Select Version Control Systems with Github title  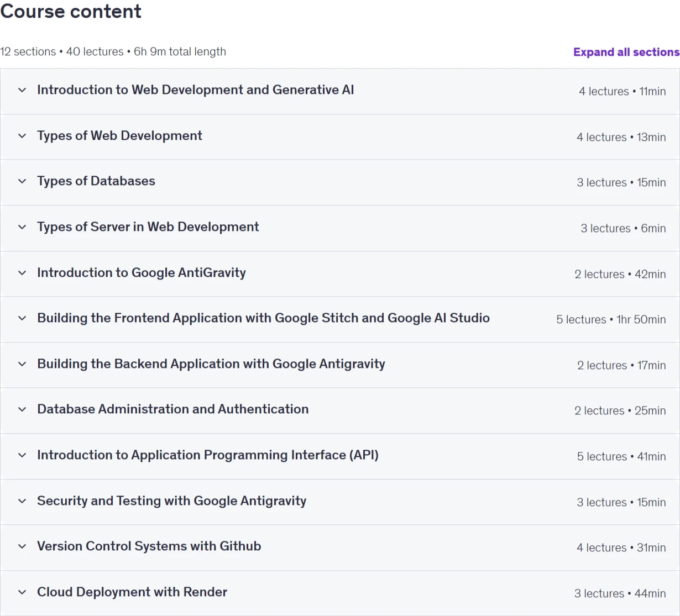[149, 546]
